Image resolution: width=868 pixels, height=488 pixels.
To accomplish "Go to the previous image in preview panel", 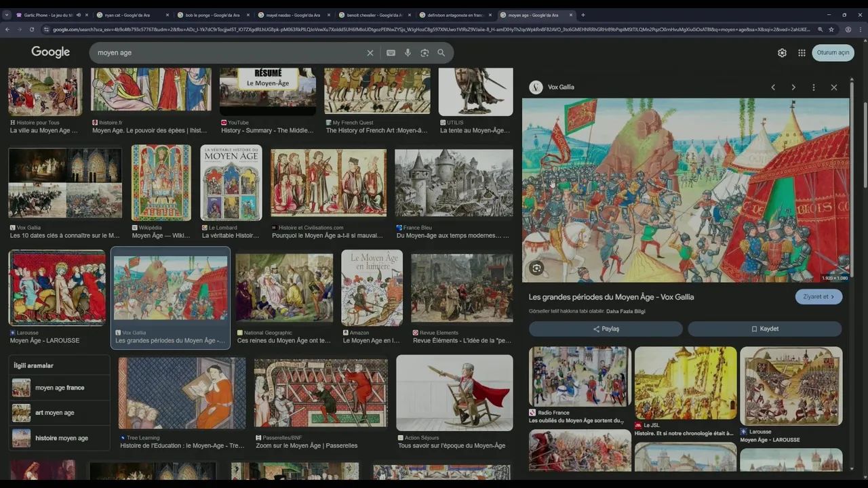I will pos(773,87).
